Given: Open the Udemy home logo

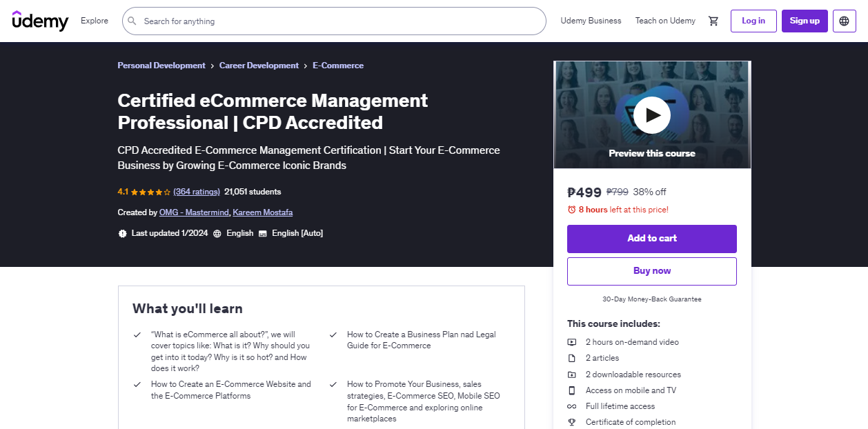Looking at the screenshot, I should [x=40, y=21].
